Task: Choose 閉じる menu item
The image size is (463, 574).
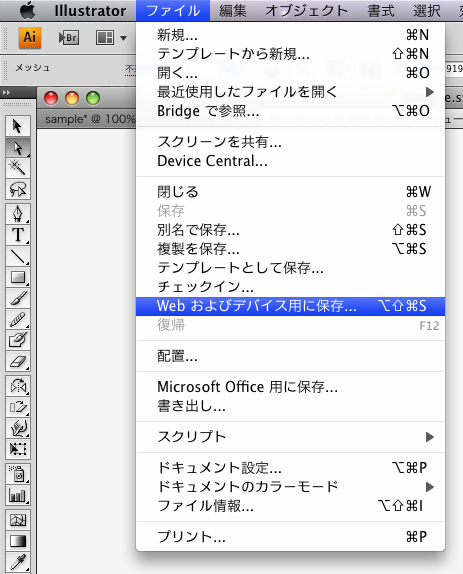Action: (291, 192)
